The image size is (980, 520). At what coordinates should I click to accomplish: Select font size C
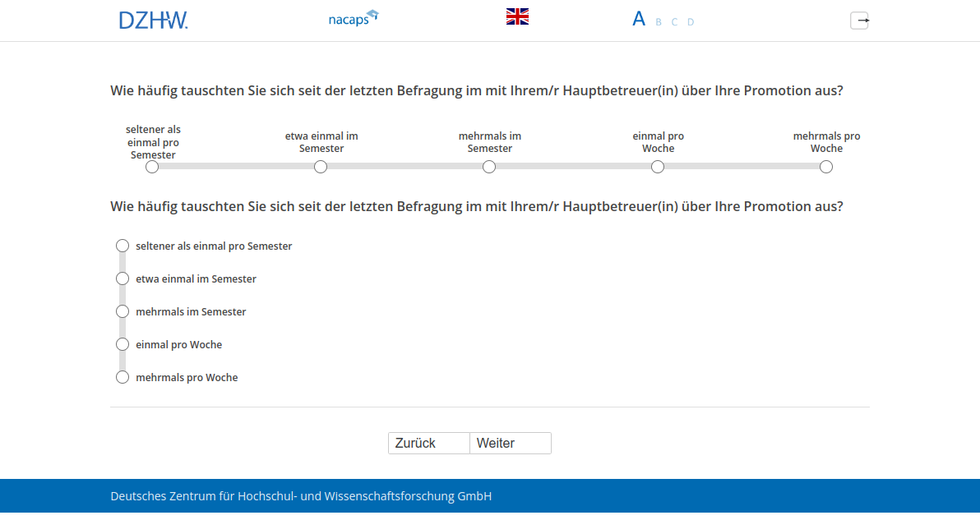(674, 22)
